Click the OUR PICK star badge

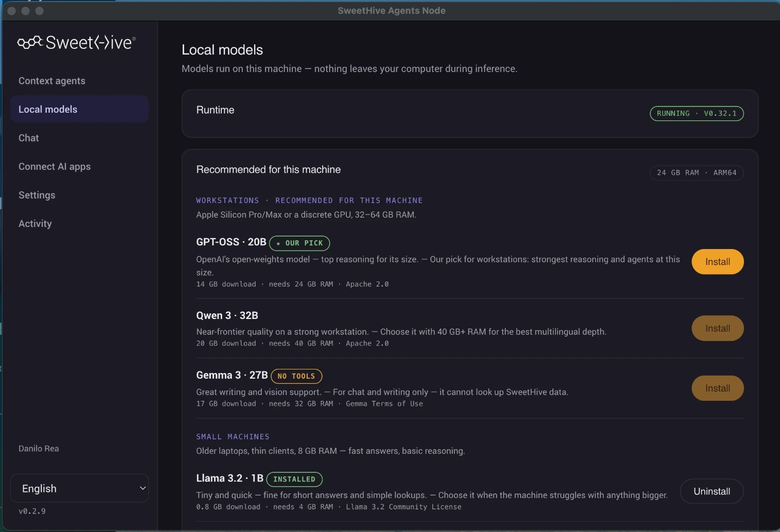tap(299, 243)
